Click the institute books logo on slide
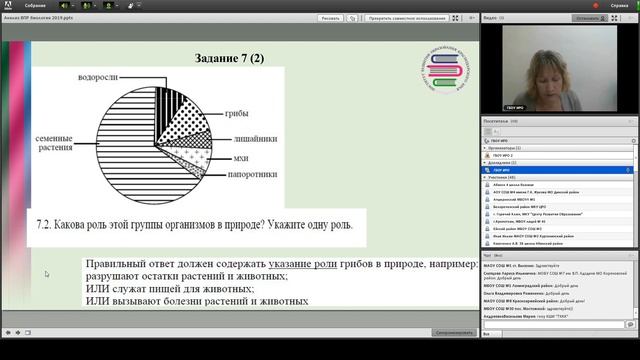640x360 pixels. pos(445,70)
